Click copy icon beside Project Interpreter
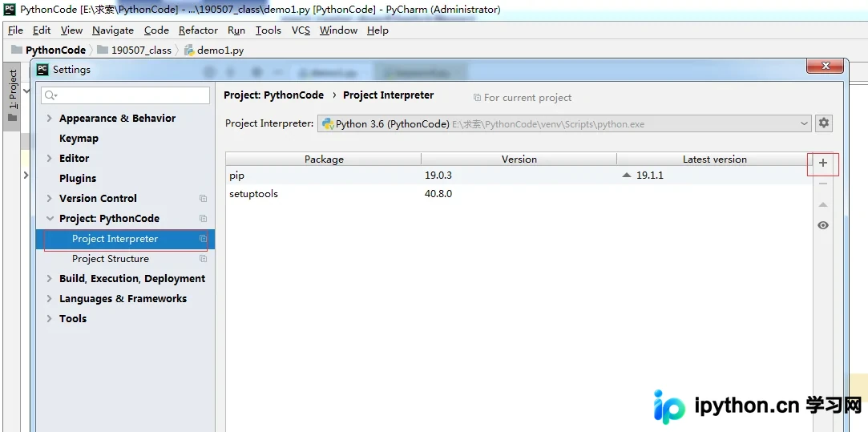Image resolution: width=868 pixels, height=432 pixels. pos(203,239)
